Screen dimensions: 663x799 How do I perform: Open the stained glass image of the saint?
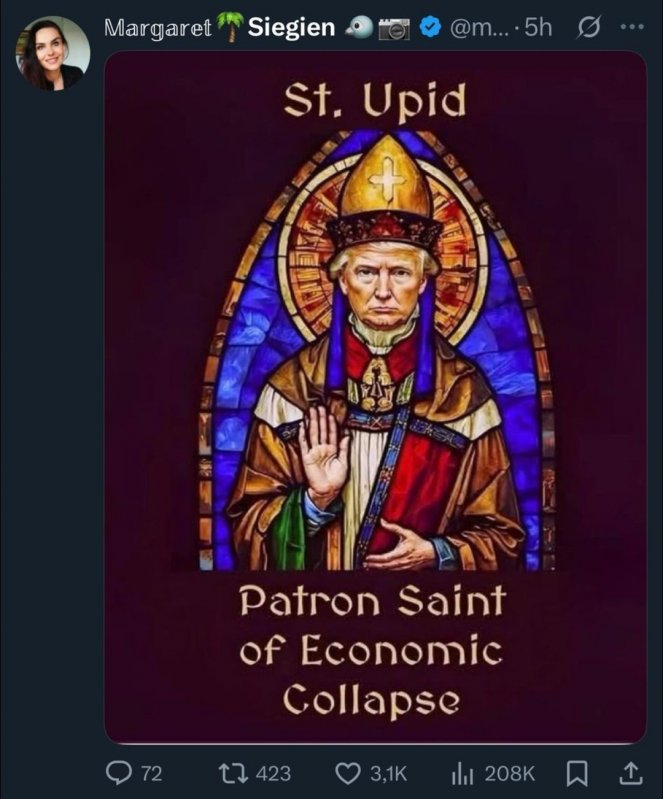click(376, 396)
